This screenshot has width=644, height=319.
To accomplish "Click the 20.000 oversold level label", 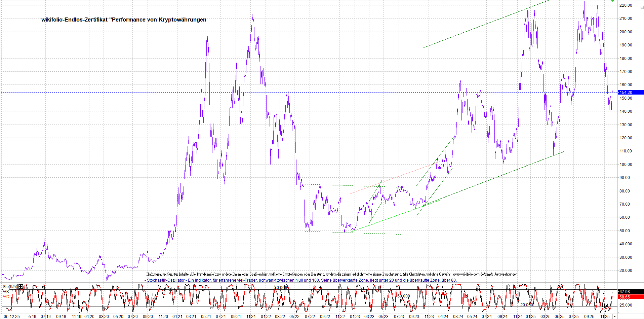I will [x=526, y=305].
